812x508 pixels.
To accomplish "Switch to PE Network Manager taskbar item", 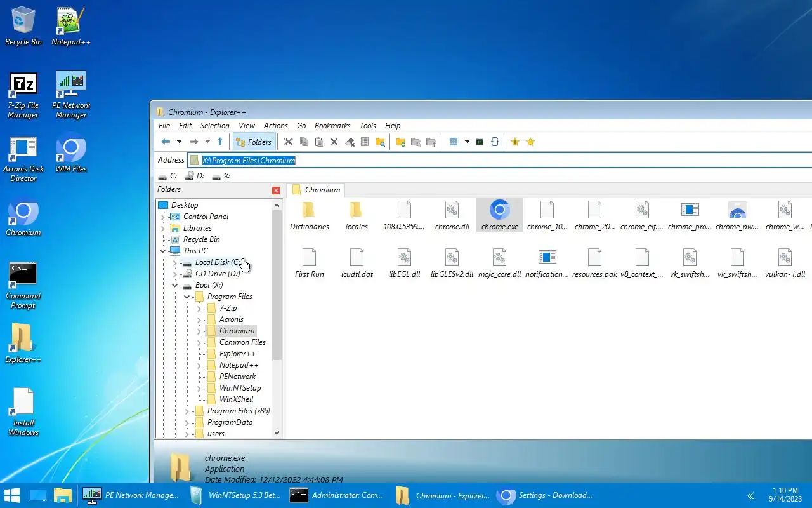I will pyautogui.click(x=132, y=495).
